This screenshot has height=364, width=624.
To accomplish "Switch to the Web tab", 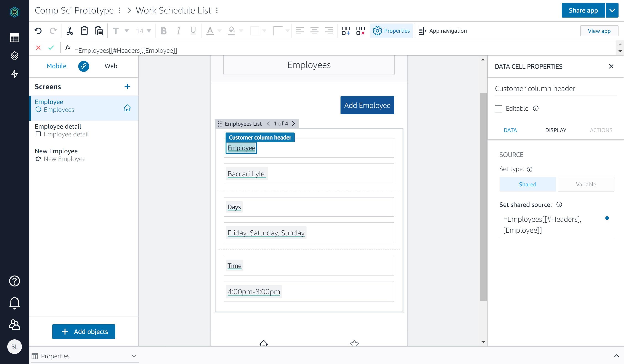I will coord(111,66).
